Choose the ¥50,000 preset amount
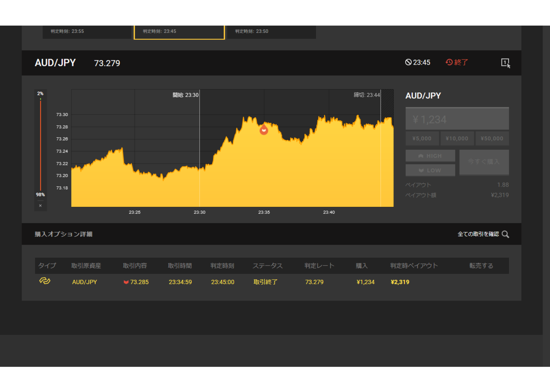550x392 pixels. point(492,138)
